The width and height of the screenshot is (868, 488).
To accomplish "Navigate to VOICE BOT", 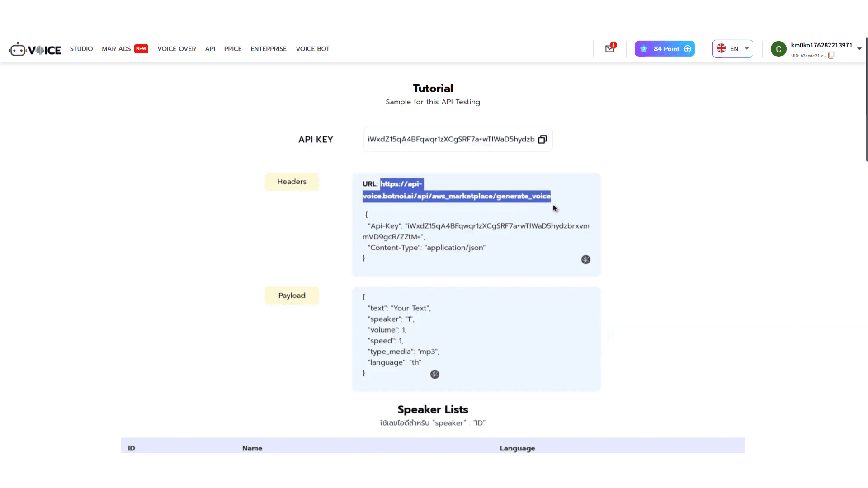I will 312,49.
